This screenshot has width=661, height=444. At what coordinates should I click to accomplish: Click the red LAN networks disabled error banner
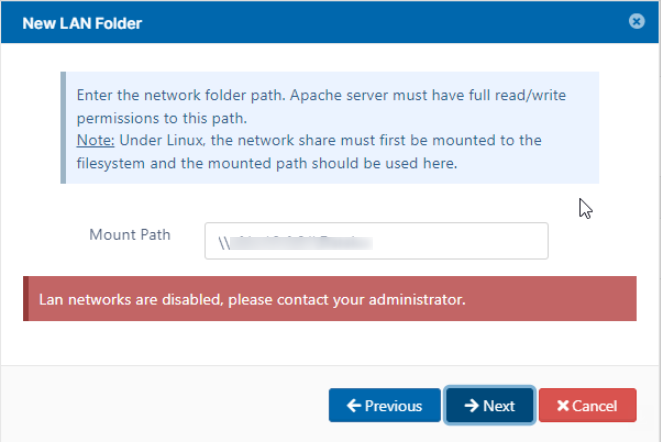[x=330, y=299]
